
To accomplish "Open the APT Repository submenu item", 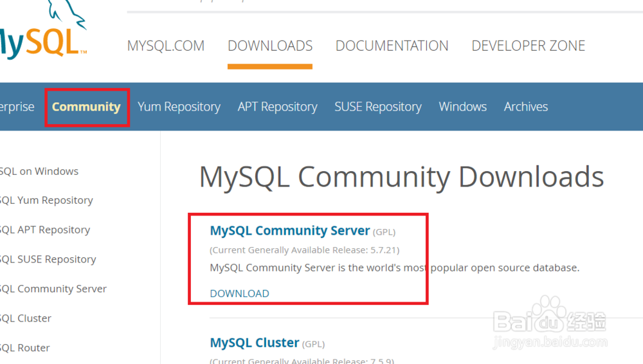I will pyautogui.click(x=277, y=107).
